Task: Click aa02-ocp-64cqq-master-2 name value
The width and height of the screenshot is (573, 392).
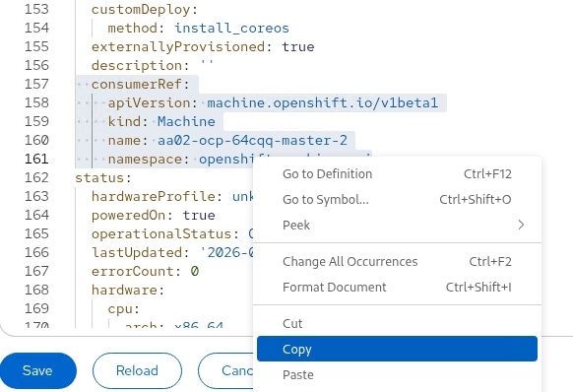Action: (x=252, y=140)
